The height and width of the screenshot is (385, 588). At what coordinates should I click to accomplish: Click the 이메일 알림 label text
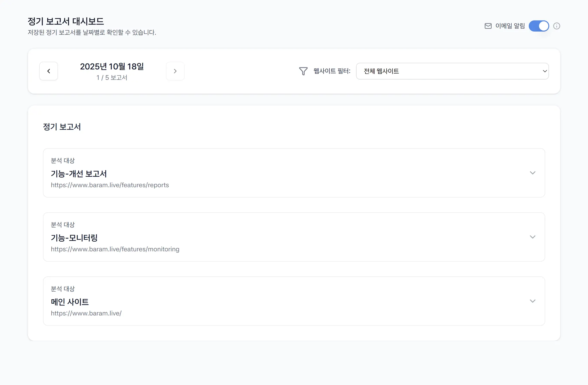click(510, 26)
